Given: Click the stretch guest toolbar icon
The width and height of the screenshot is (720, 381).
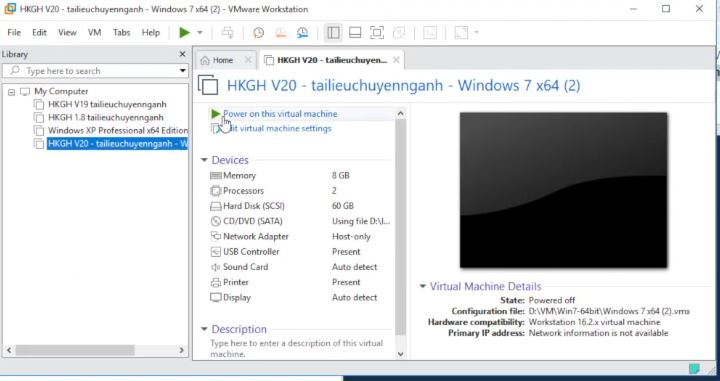Looking at the screenshot, I should [461, 33].
